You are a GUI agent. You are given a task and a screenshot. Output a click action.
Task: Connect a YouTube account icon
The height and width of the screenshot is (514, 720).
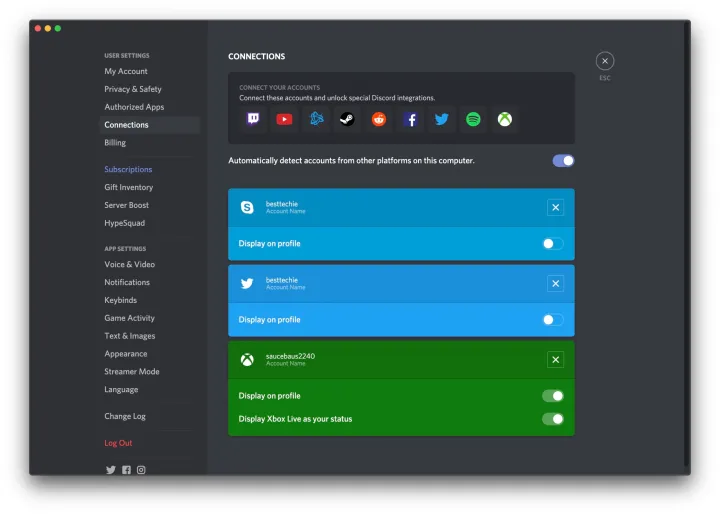284,119
